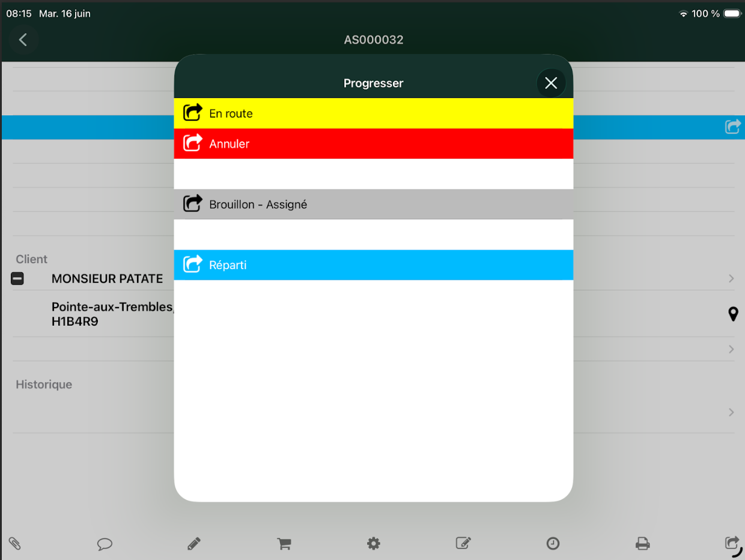Screen dimensions: 745x560
Task: Select the Réparti status
Action: [x=374, y=265]
